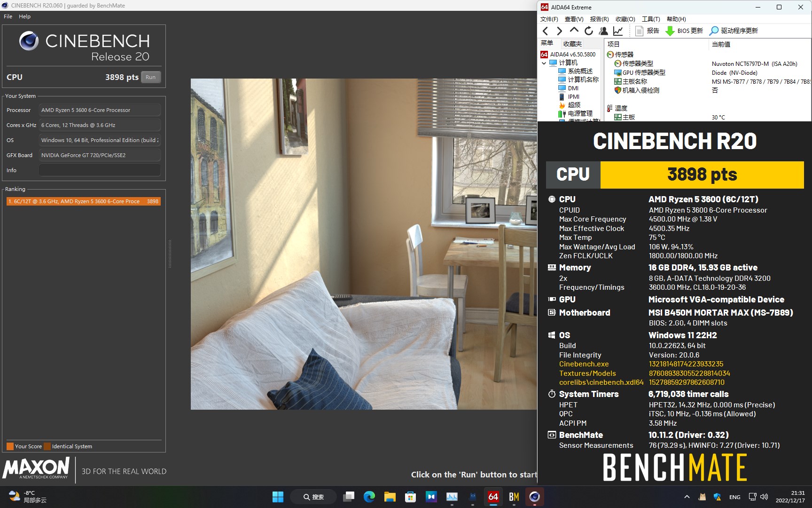812x508 pixels.
Task: Click AIDA64 back navigation arrow
Action: click(545, 31)
